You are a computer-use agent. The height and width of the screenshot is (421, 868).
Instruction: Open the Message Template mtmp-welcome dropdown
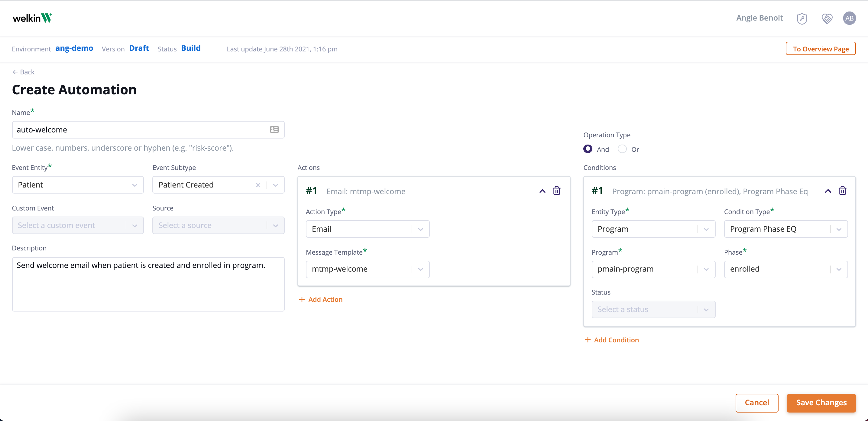click(x=368, y=269)
